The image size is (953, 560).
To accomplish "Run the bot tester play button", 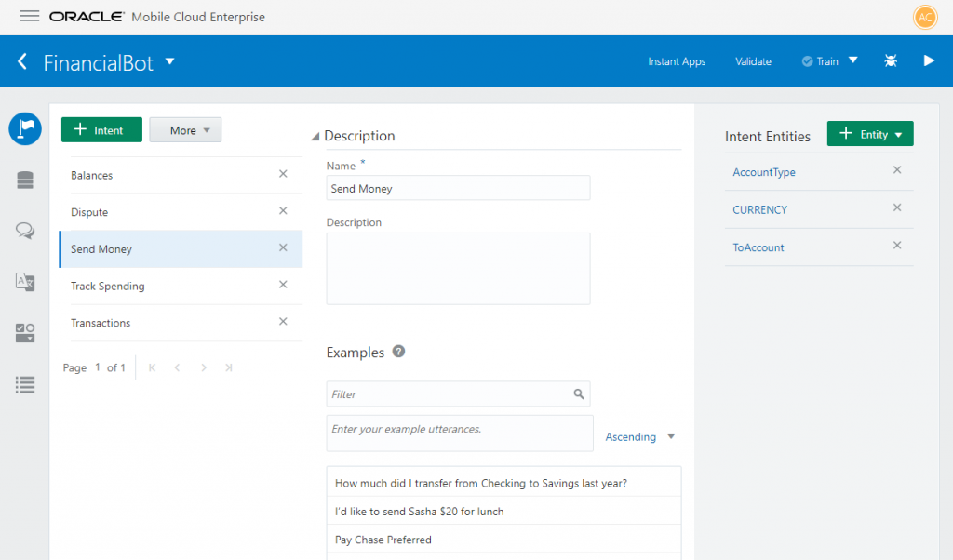I will [x=929, y=60].
